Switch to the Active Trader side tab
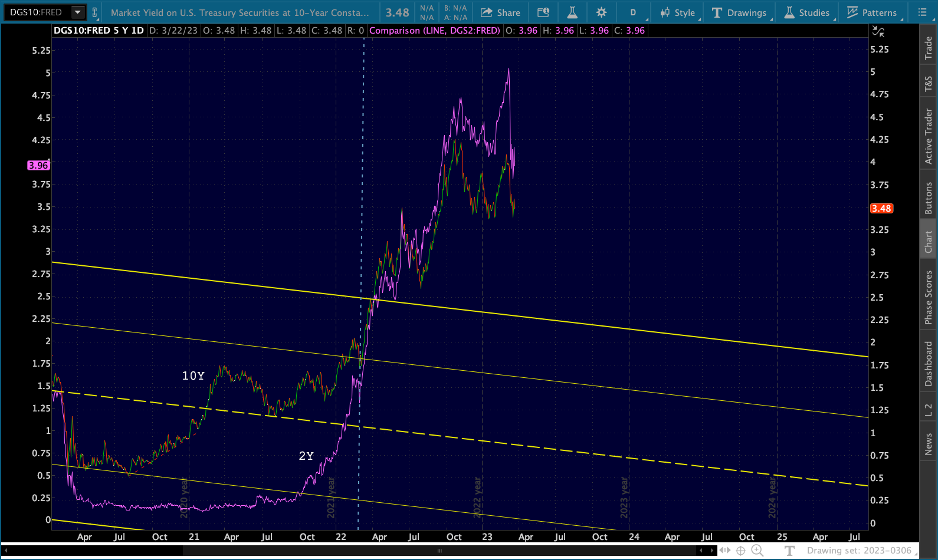The width and height of the screenshot is (938, 560). (928, 136)
